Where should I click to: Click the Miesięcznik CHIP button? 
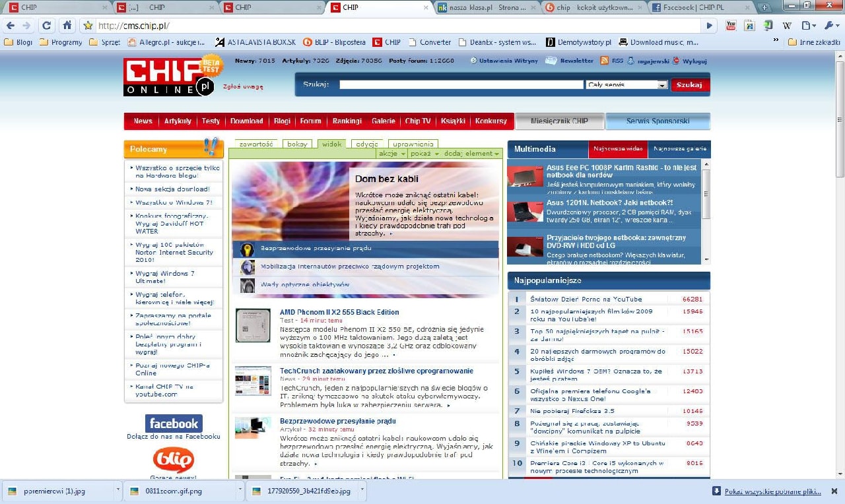(560, 121)
